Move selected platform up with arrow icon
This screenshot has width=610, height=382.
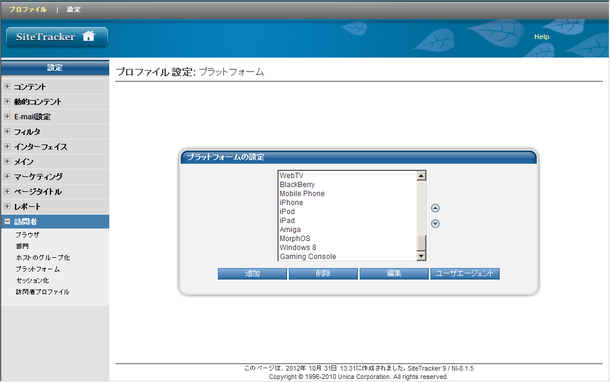coord(435,208)
